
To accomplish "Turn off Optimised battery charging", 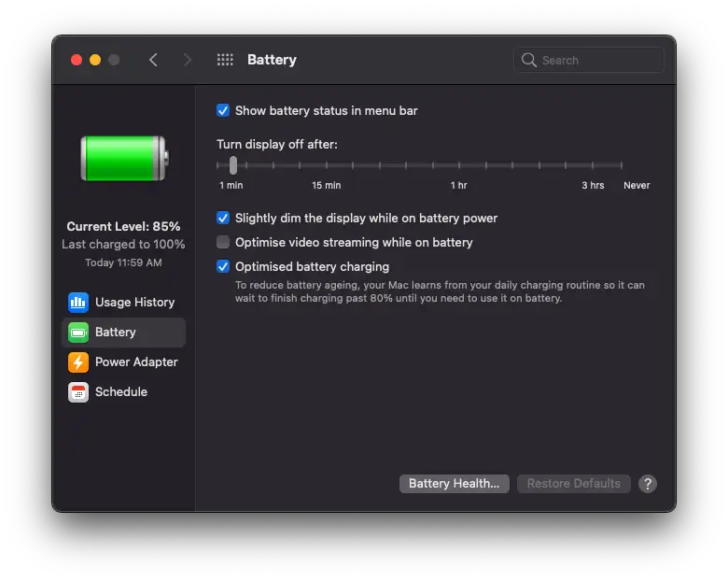I will pyautogui.click(x=223, y=266).
